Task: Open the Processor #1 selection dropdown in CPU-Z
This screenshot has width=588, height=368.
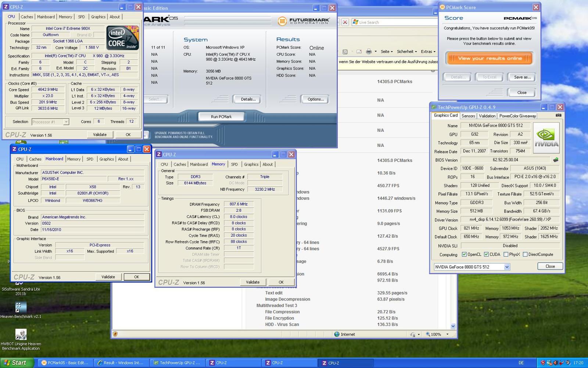Action: (x=66, y=122)
